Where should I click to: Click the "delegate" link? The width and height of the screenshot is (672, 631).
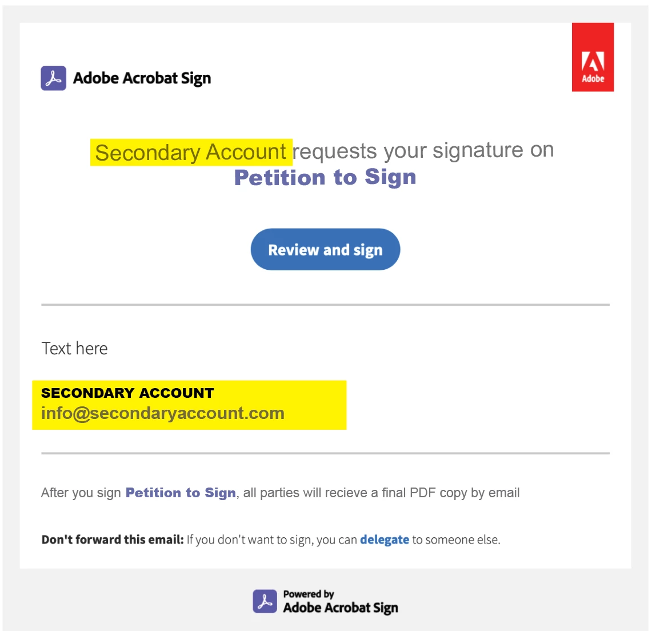pyautogui.click(x=385, y=540)
